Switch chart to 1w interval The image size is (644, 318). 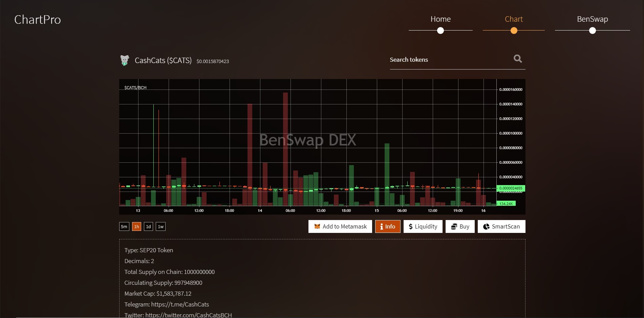pos(160,226)
